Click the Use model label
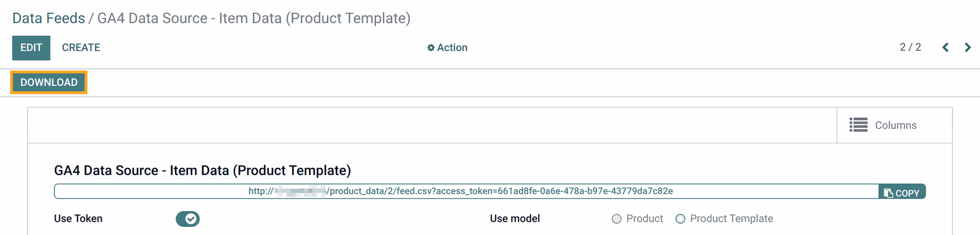This screenshot has height=235, width=980. pos(515,219)
